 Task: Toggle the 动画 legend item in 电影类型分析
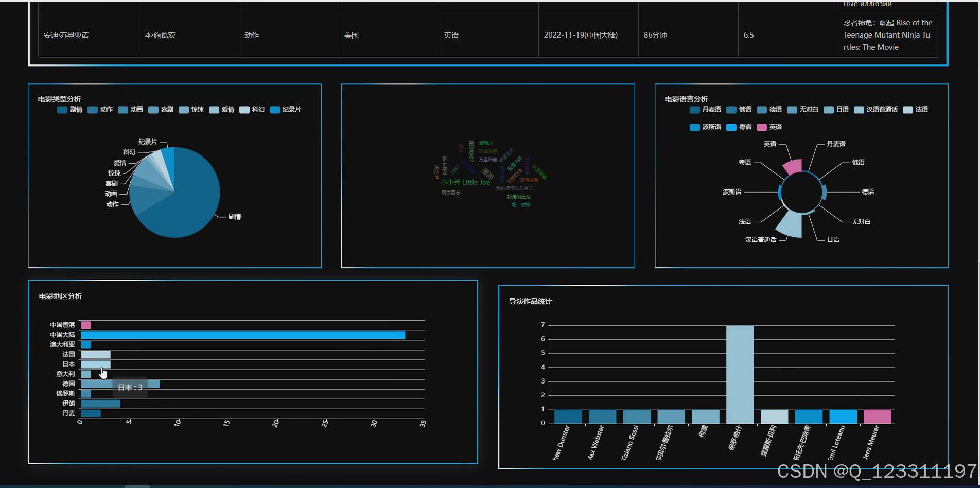(131, 110)
